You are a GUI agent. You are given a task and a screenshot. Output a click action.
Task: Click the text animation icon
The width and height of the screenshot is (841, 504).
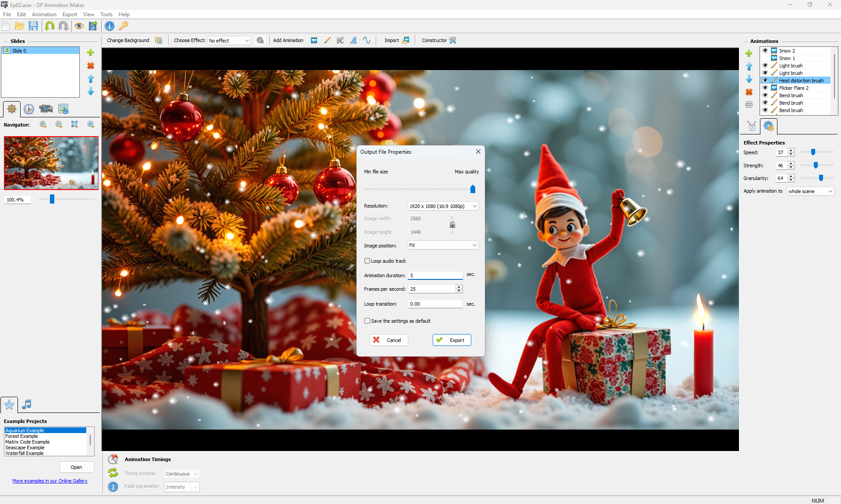pos(353,40)
